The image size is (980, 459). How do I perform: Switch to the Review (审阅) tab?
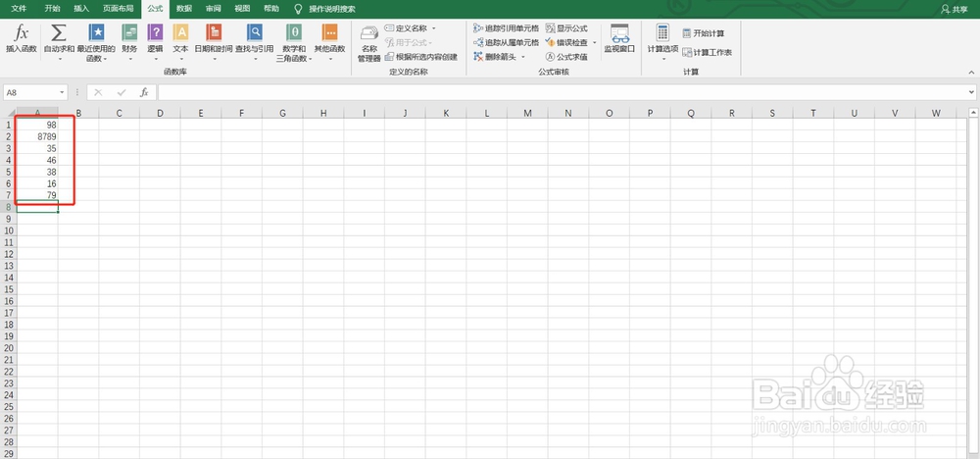[213, 9]
